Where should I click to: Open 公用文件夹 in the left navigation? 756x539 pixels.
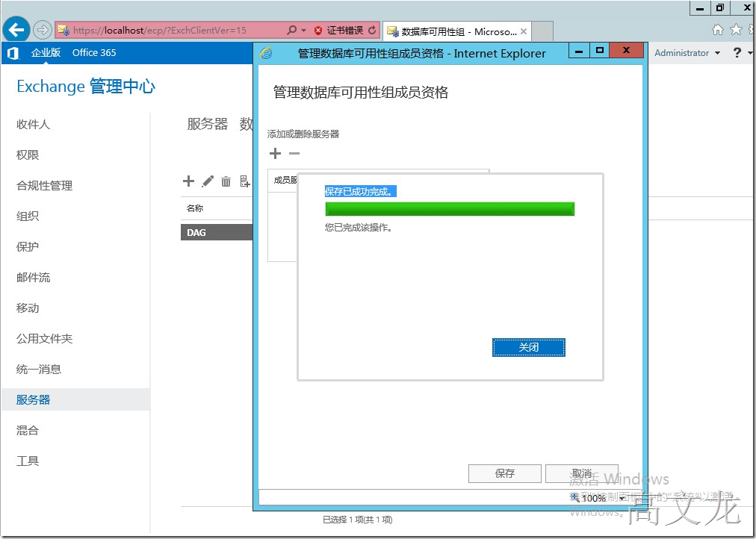pyautogui.click(x=44, y=339)
